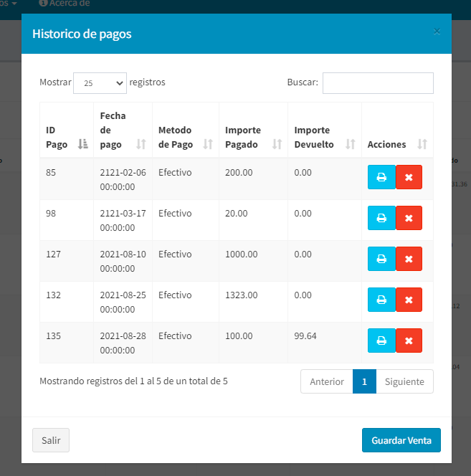This screenshot has width=471, height=476.
Task: Delete payment ID 135 with refund
Action: point(409,341)
